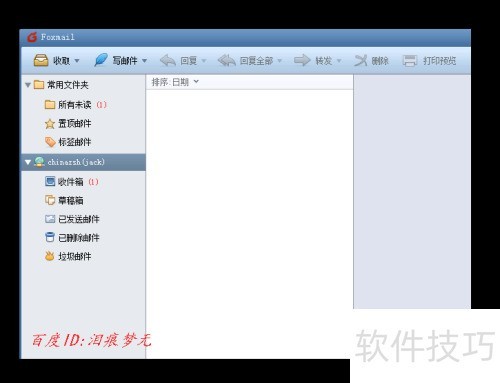The width and height of the screenshot is (500, 383).
Task: Click the 打印预览 printer icon
Action: click(x=410, y=61)
